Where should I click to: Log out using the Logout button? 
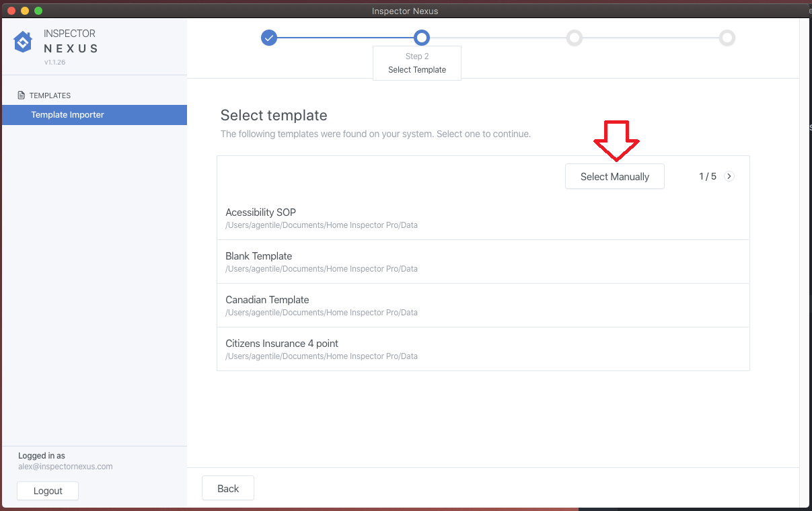pyautogui.click(x=48, y=491)
